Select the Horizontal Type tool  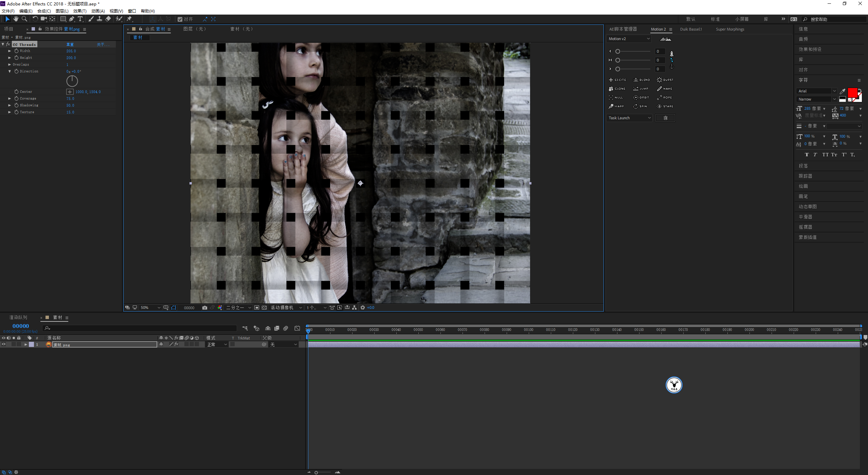click(80, 19)
